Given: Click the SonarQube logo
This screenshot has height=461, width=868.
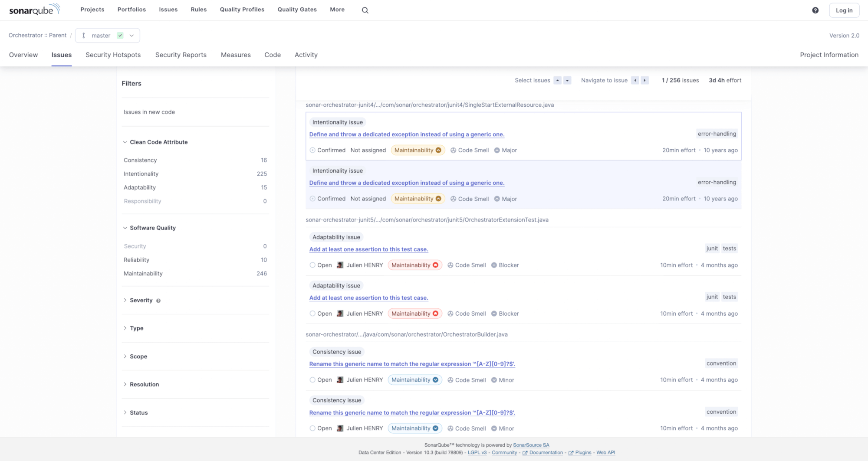Looking at the screenshot, I should click(35, 10).
